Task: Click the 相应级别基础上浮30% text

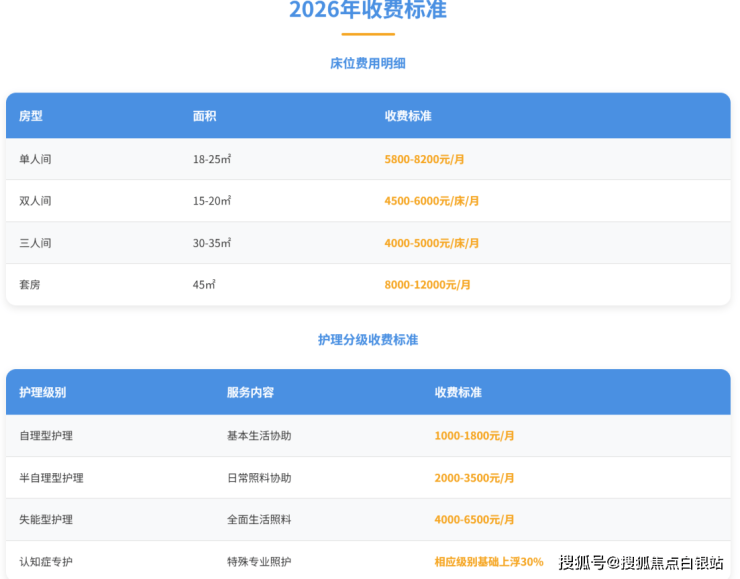Action: 489,562
